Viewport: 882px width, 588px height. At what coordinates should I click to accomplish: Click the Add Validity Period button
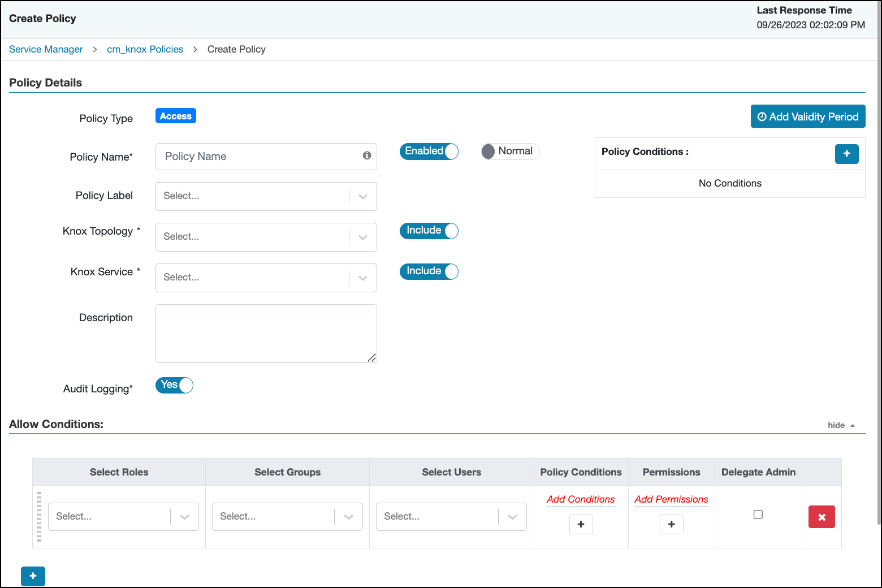coord(807,116)
